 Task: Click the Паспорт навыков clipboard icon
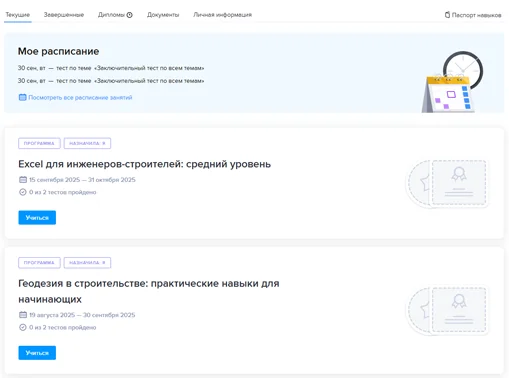tap(447, 15)
